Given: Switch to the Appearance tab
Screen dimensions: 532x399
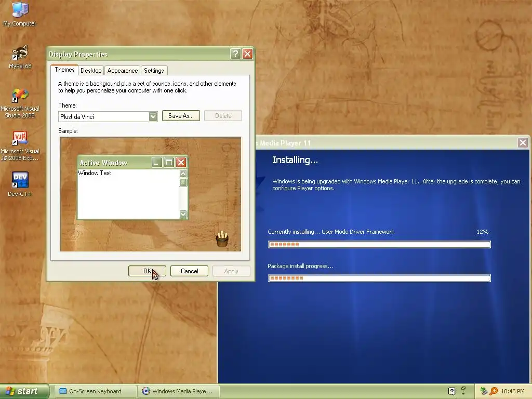Looking at the screenshot, I should (x=123, y=70).
